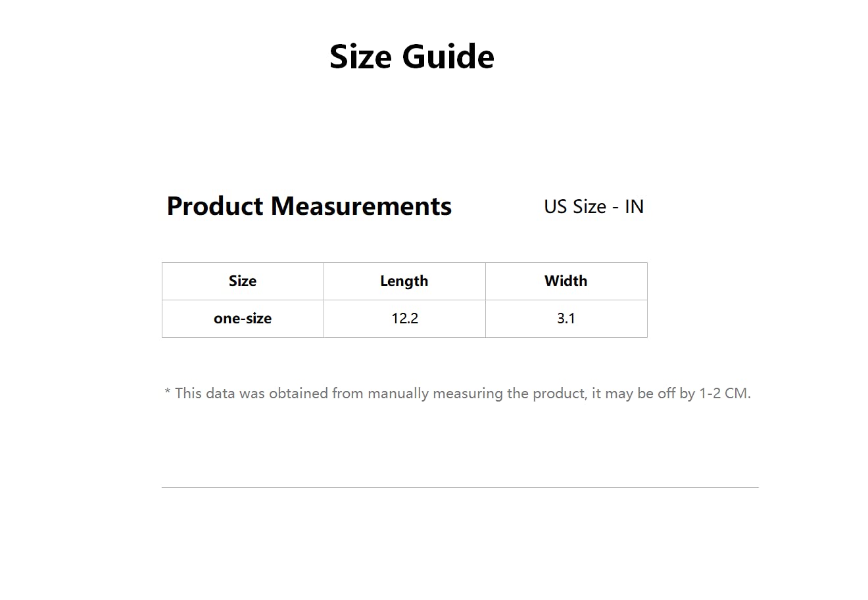Click the IN unit text

point(634,206)
